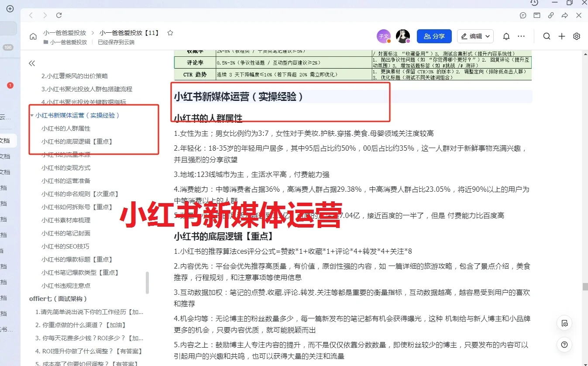Select outline item 小红书的人群属性
The width and height of the screenshot is (588, 366).
click(66, 128)
